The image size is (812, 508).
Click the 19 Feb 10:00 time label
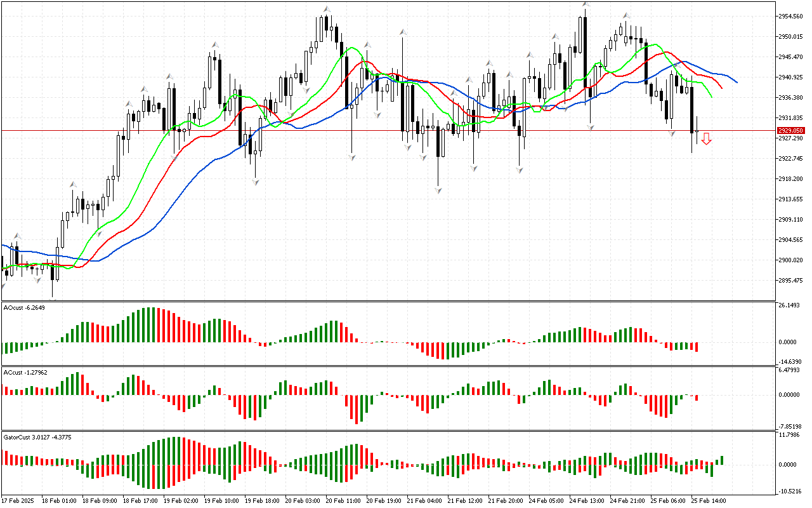[221, 501]
